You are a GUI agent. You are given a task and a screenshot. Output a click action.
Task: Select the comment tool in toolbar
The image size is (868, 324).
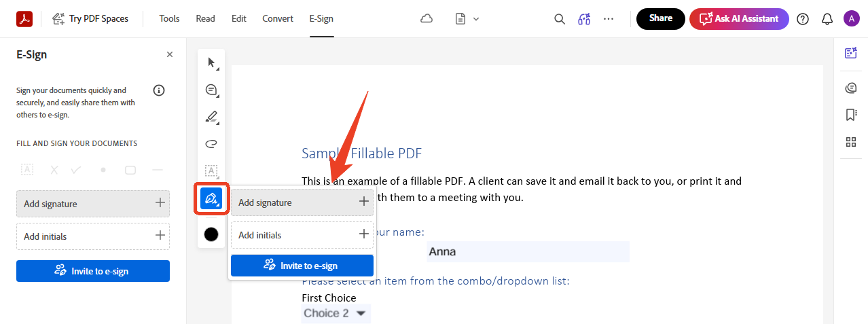click(x=211, y=90)
